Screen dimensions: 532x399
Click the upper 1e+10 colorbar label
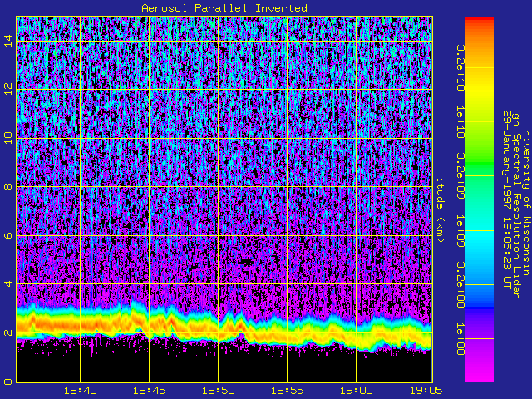pyautogui.click(x=460, y=122)
